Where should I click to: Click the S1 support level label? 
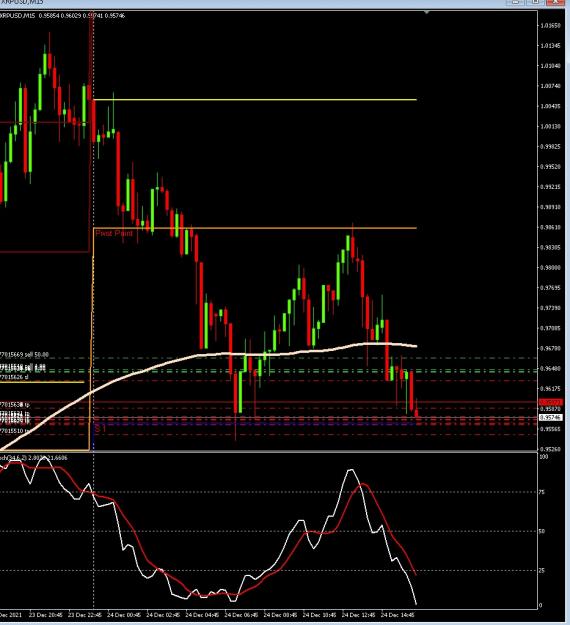[100, 428]
